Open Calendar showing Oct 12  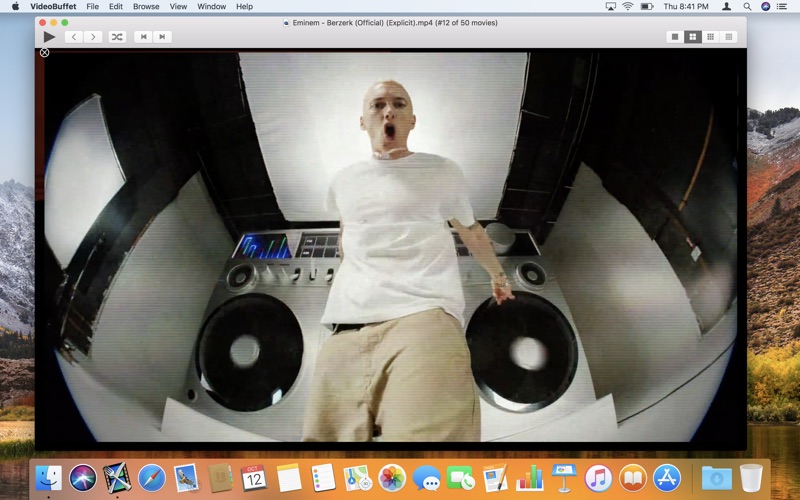(254, 479)
